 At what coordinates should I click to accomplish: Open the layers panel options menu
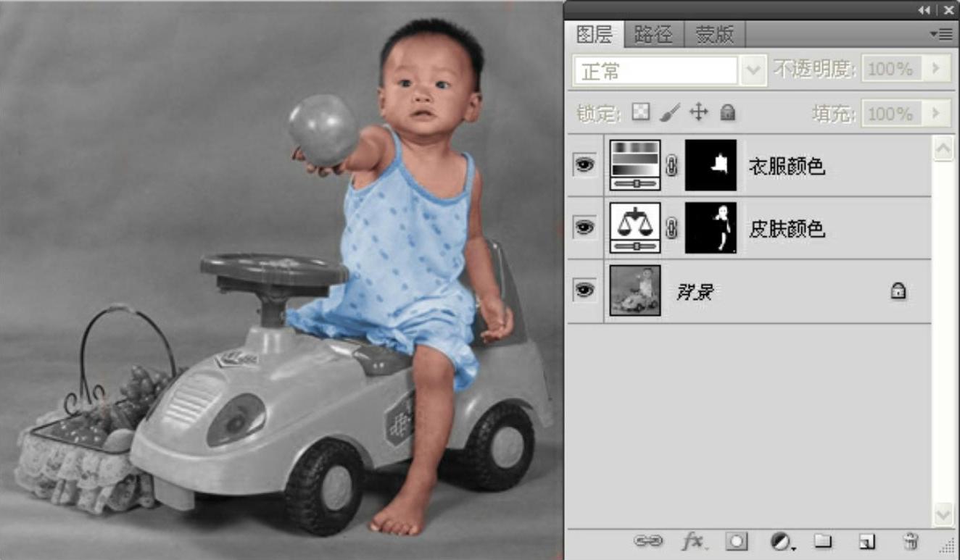point(942,34)
